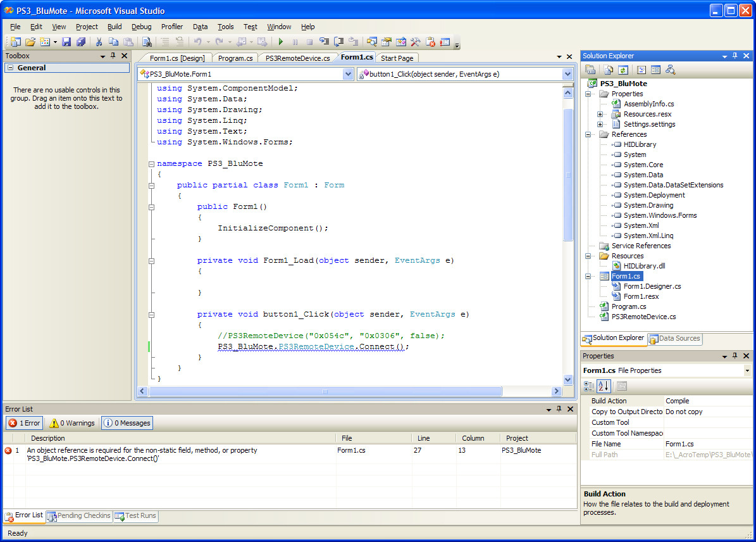756x542 pixels.
Task: Open the PS3_BluMote.Form1 types dropdown
Action: 347,74
